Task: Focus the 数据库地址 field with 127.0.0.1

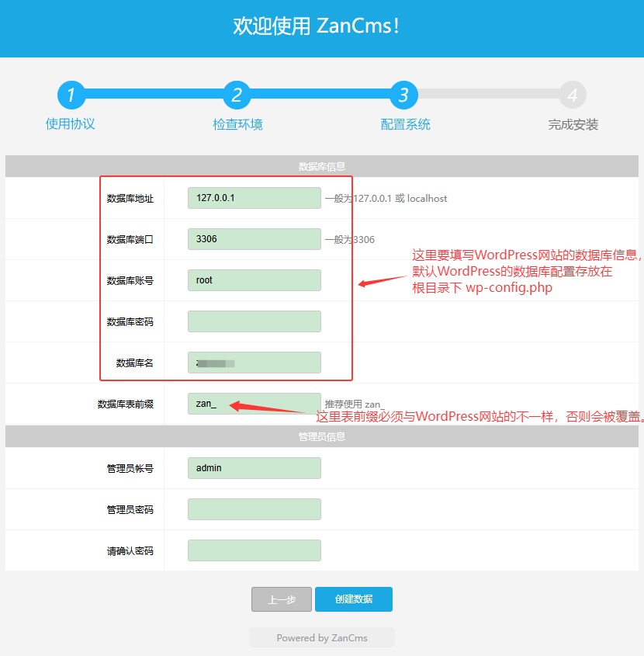Action: click(254, 198)
